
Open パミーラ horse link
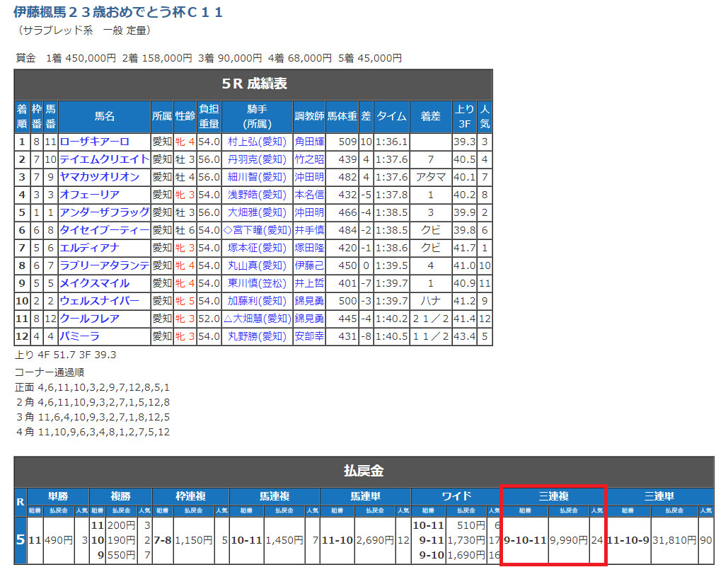pyautogui.click(x=79, y=336)
